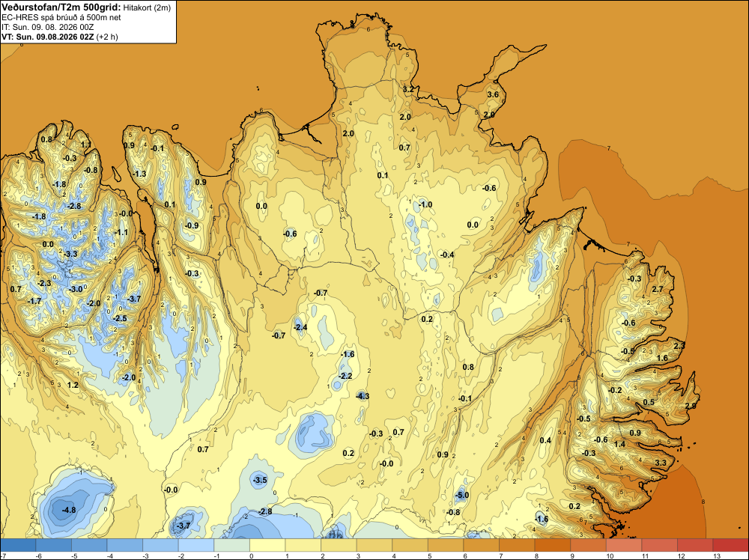Click the -3.5 temperature value
Screen dimensions: 749x560
coord(261,480)
